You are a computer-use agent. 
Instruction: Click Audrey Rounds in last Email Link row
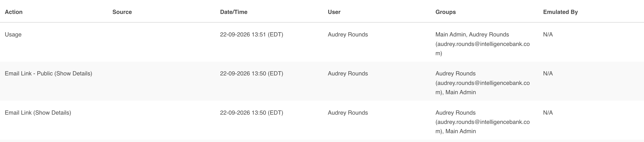coord(348,113)
